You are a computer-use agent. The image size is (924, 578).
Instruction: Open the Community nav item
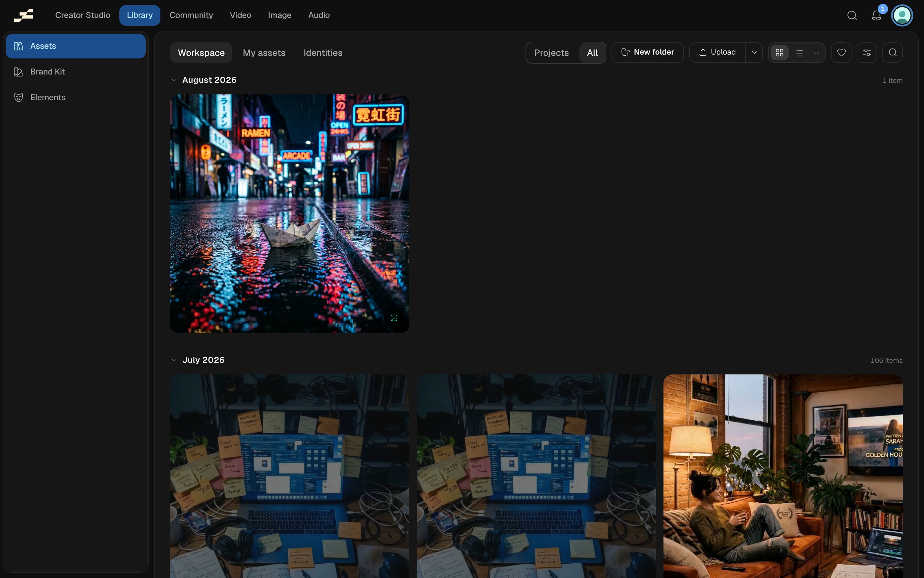coord(191,15)
